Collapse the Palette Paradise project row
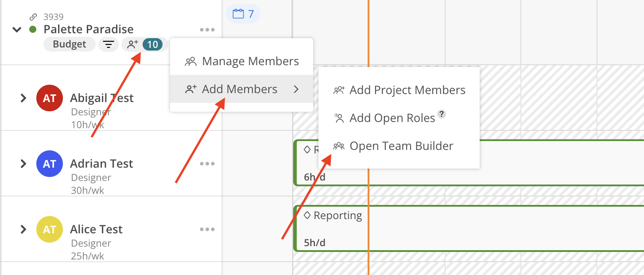This screenshot has width=644, height=275. pos(17,30)
